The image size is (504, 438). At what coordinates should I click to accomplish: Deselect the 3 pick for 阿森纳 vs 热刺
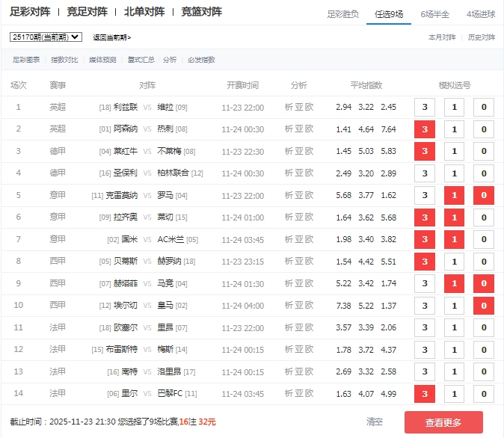(425, 129)
